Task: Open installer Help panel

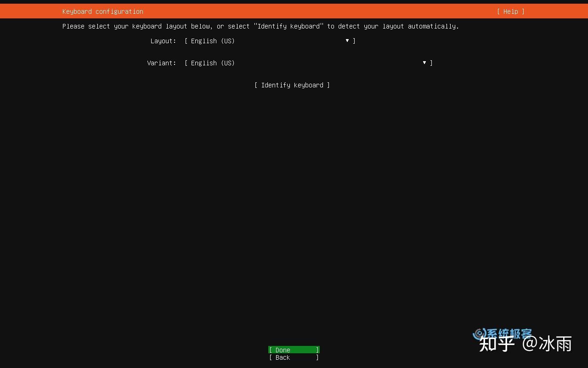Action: [x=510, y=11]
